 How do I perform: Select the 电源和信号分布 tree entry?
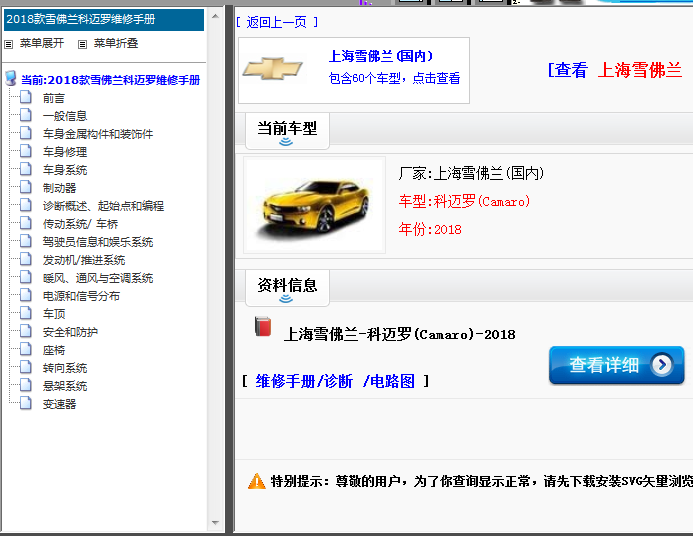(x=81, y=296)
